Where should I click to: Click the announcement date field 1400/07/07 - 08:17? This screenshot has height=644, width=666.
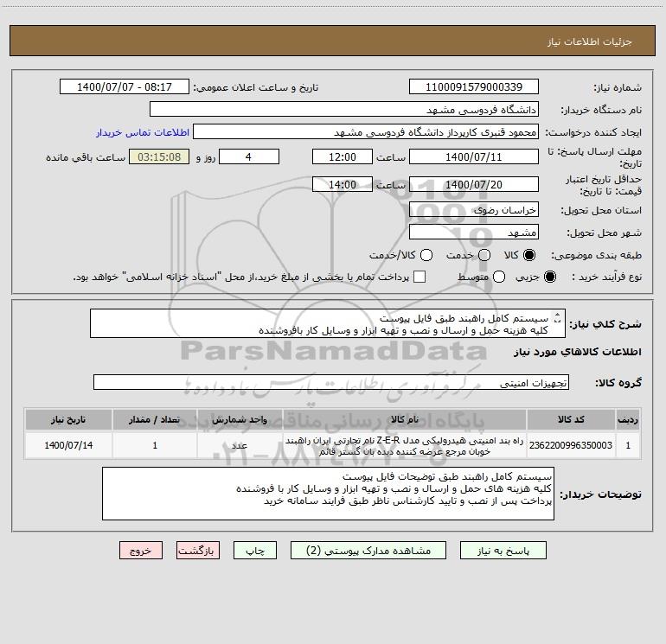[124, 86]
